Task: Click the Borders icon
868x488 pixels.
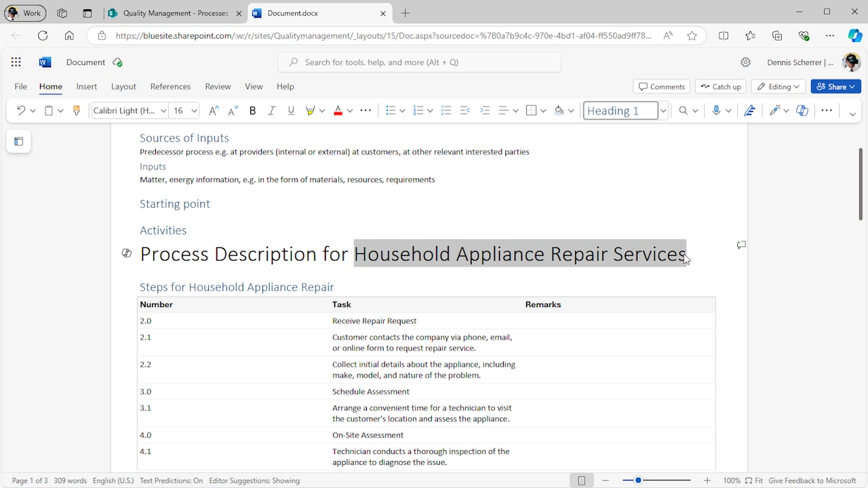Action: click(532, 110)
